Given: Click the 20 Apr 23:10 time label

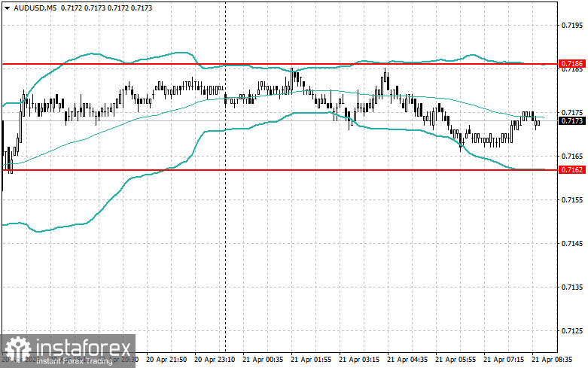Looking at the screenshot, I should [x=215, y=360].
